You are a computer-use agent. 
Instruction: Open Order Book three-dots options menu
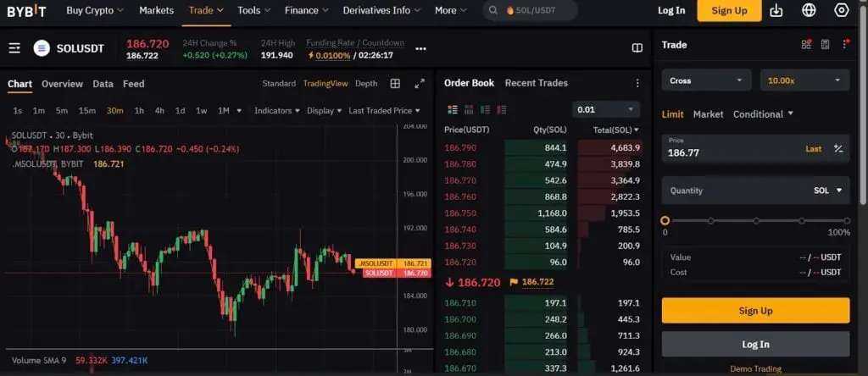pos(637,83)
